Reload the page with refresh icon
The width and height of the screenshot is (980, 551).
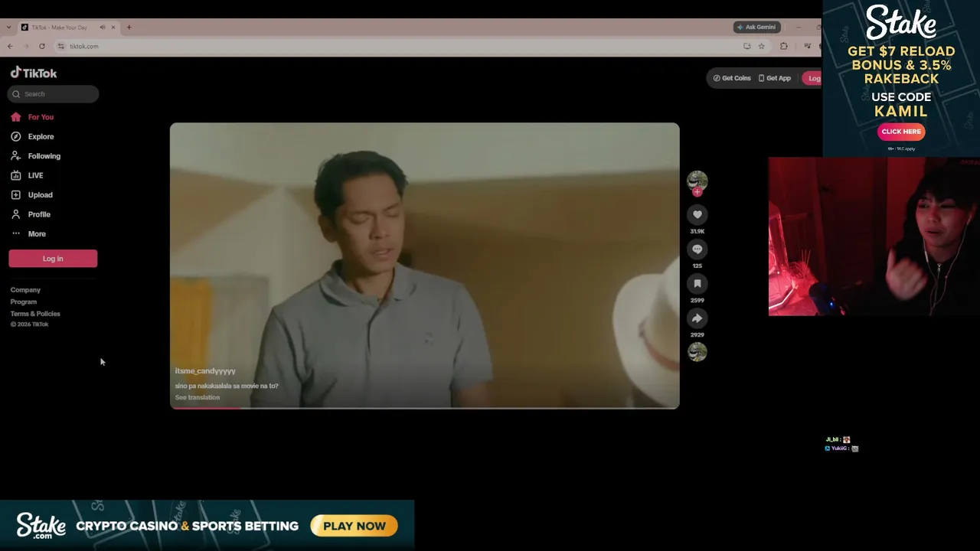pos(42,46)
